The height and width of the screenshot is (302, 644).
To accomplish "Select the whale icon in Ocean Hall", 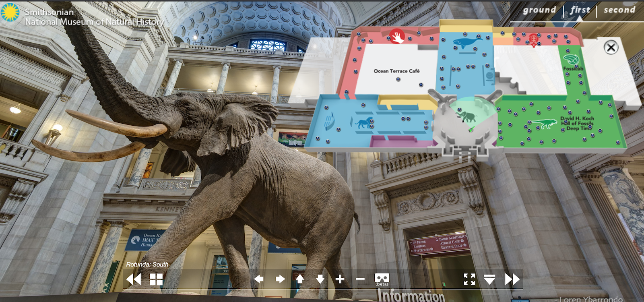I will [467, 42].
